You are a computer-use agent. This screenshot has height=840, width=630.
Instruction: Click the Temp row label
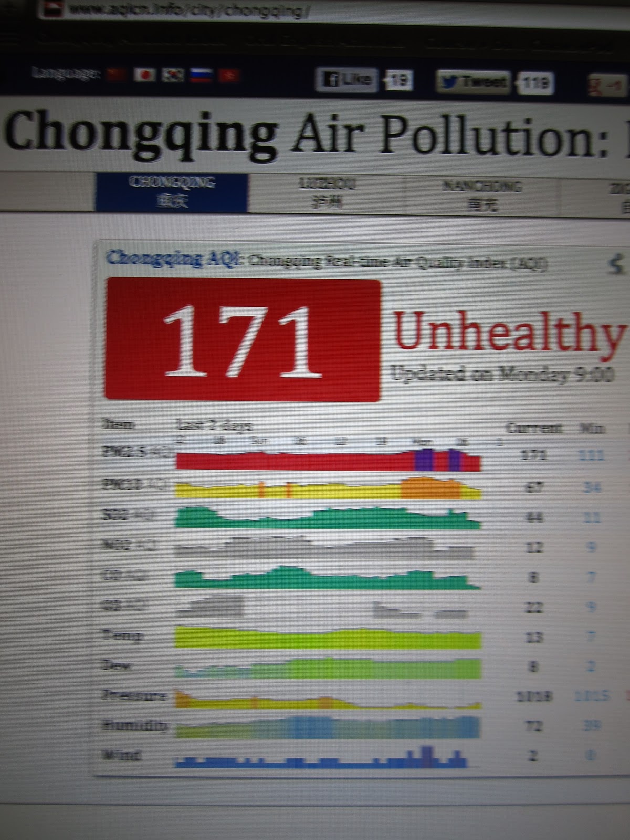[122, 636]
